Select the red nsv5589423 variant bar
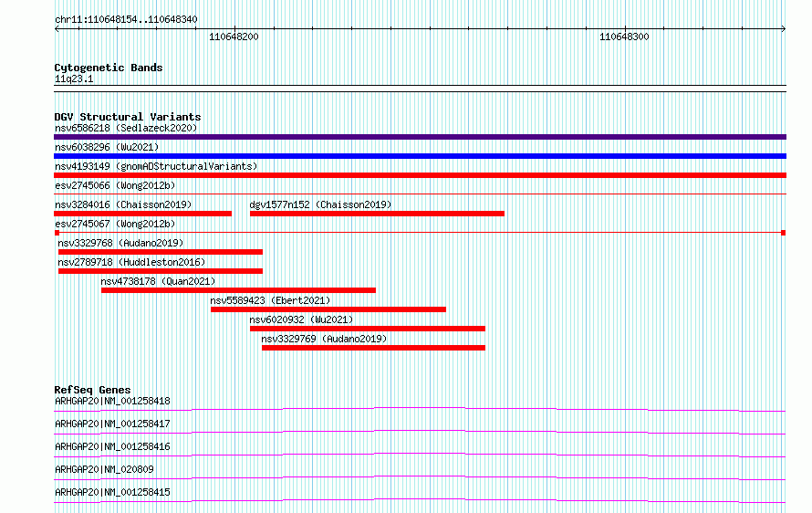Viewport: 812px width, 513px height. (328, 309)
